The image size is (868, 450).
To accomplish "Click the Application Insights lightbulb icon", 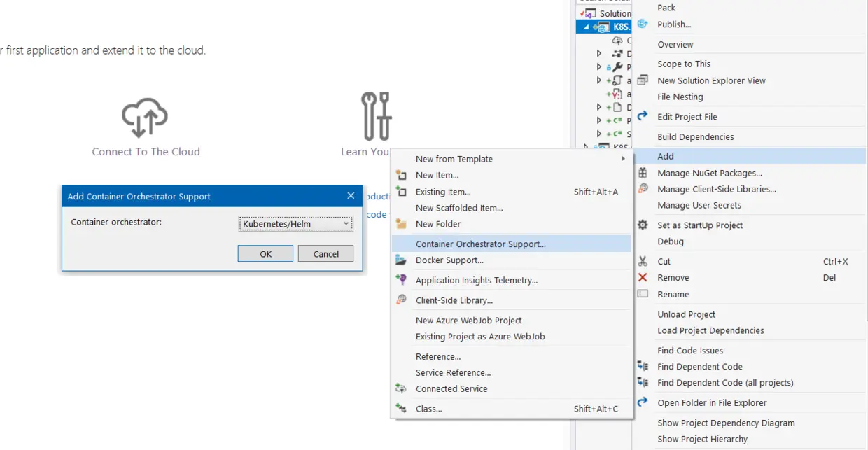I will [401, 280].
